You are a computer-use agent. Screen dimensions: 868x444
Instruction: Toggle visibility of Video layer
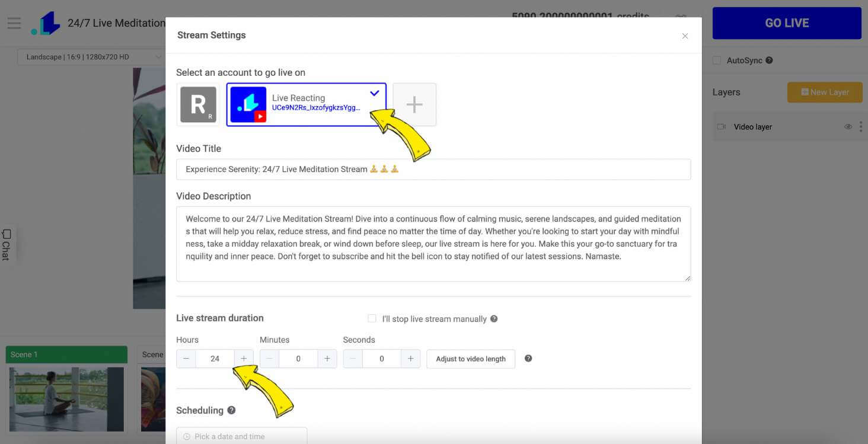848,127
